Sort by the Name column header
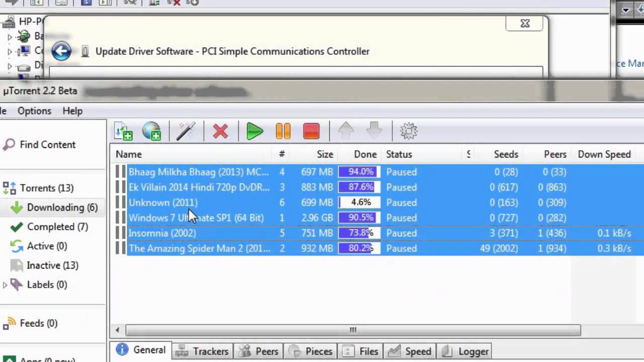This screenshot has width=644, height=362. [x=129, y=154]
